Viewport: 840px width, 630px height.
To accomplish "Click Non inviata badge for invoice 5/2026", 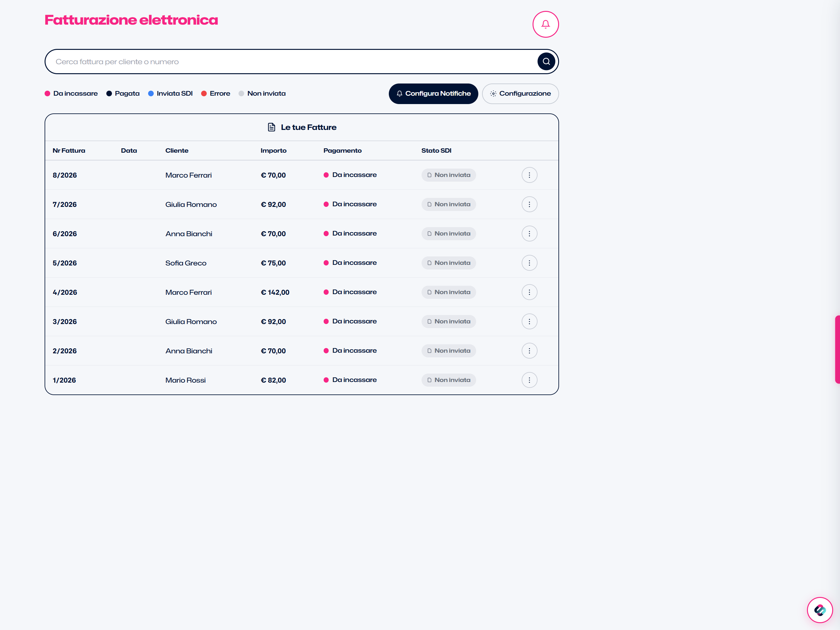I will (448, 263).
